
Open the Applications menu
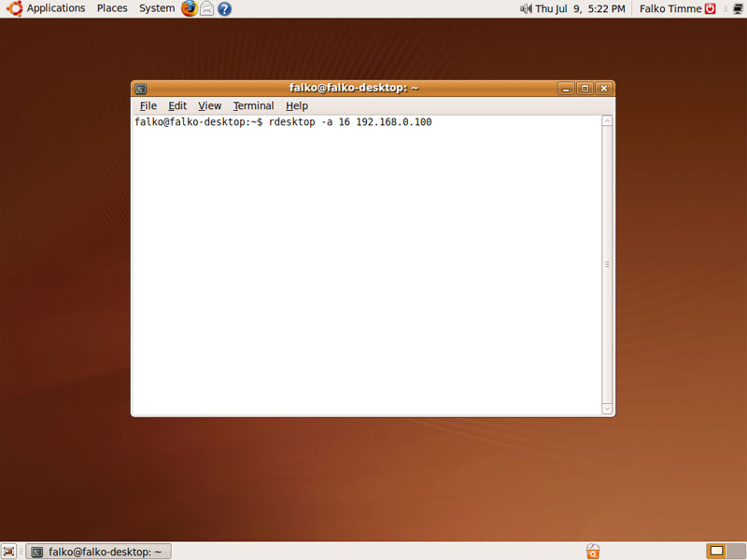[x=56, y=8]
